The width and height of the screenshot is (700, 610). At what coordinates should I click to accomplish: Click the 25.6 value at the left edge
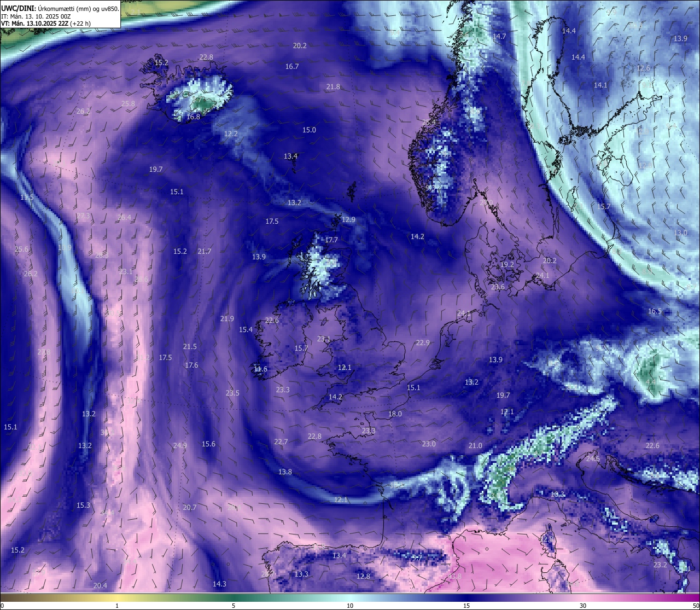(x=21, y=249)
